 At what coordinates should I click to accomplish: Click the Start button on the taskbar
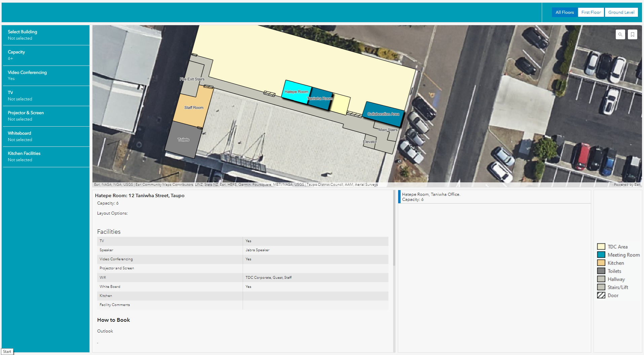(x=7, y=351)
